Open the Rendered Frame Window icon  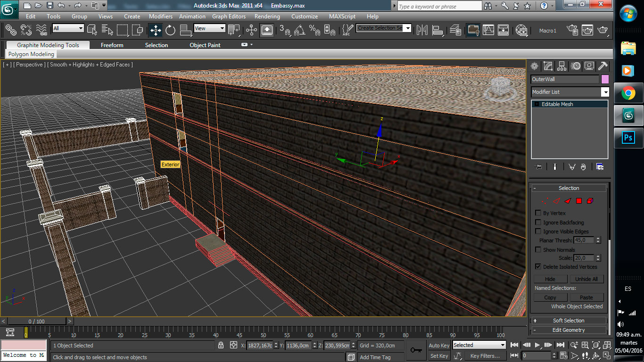[x=587, y=30]
